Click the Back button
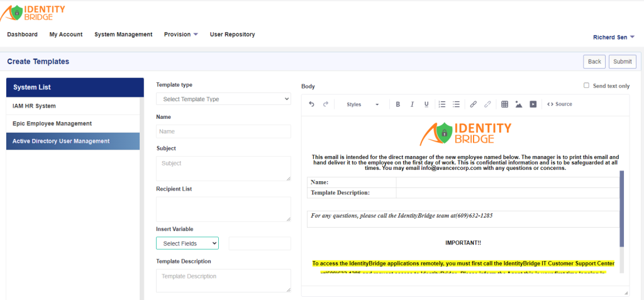Screen dimensions: 644x300 tap(594, 62)
